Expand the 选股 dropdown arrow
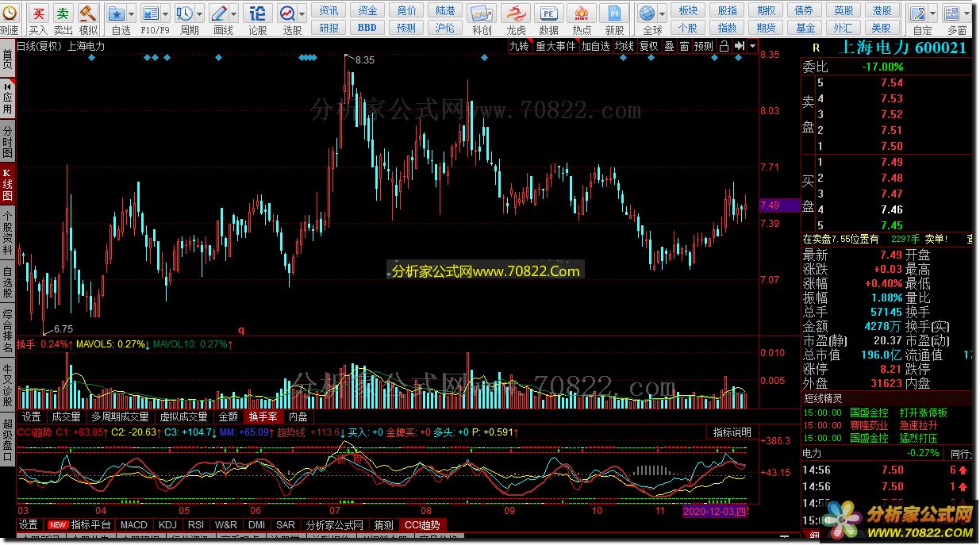980x545 pixels. click(x=302, y=14)
